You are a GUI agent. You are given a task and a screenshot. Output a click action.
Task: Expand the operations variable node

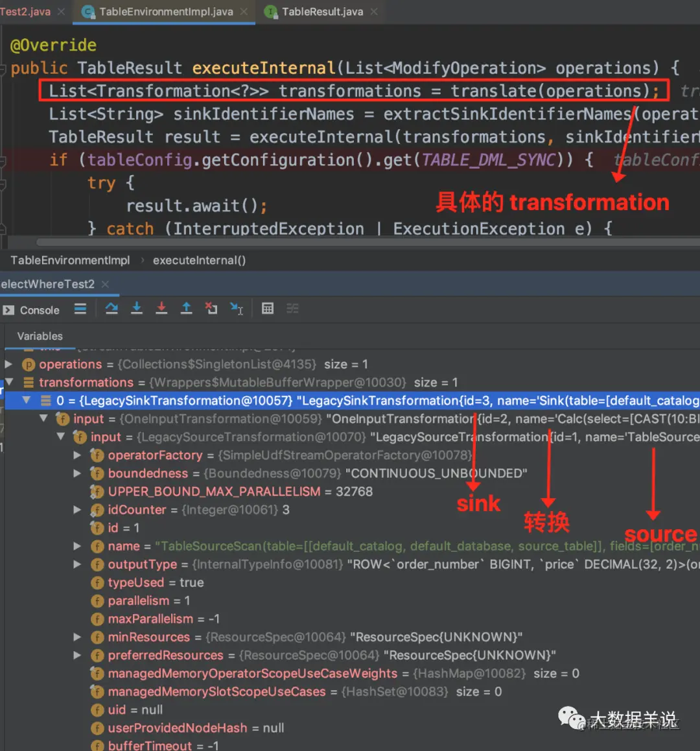8,364
